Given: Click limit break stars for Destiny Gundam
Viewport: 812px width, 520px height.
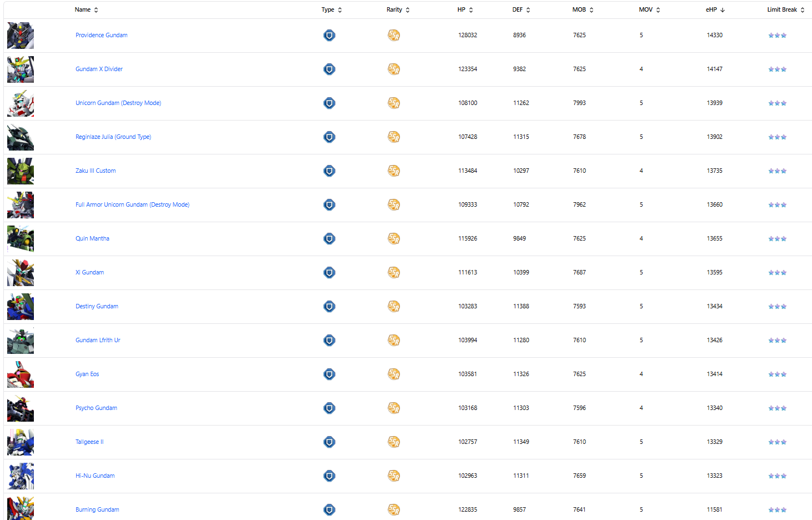Looking at the screenshot, I should (777, 307).
